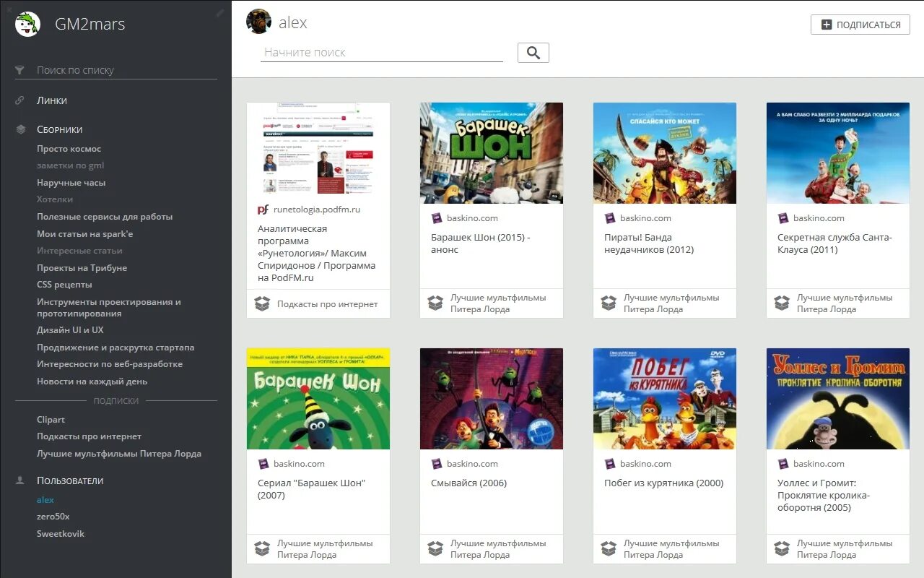Viewport: 924px width, 578px height.
Task: Click collection box icon on Рунетология card
Action: [262, 303]
